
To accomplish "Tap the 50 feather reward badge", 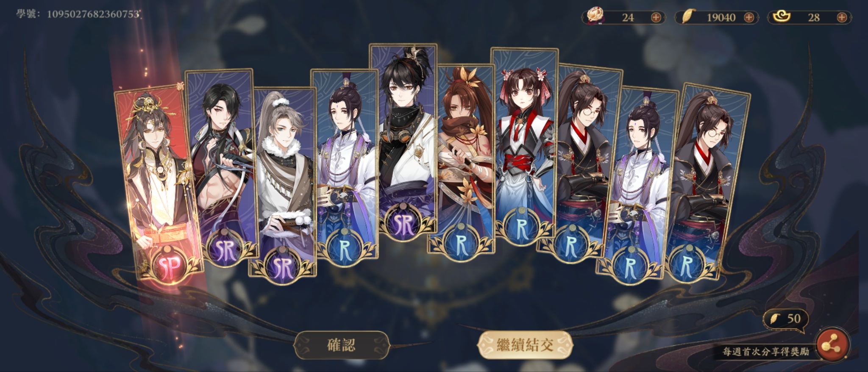I will click(x=786, y=318).
